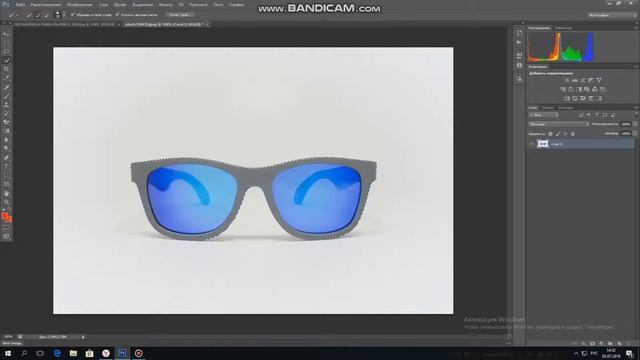Select the Hand tool
Image resolution: width=640 pixels, height=360 pixels.
(6, 193)
